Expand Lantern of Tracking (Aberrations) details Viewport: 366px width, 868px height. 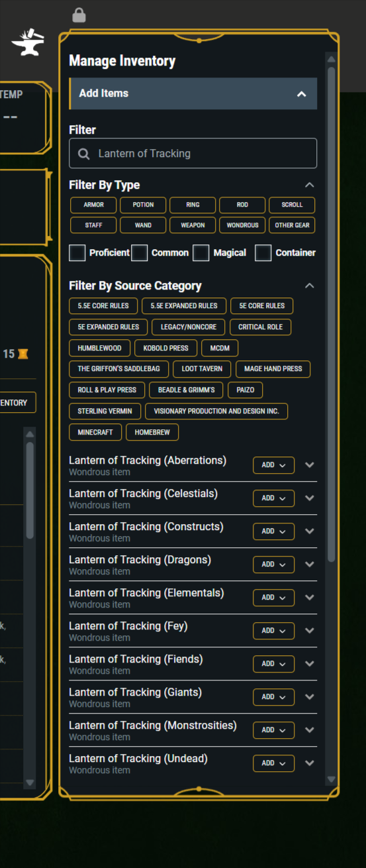pyautogui.click(x=309, y=465)
